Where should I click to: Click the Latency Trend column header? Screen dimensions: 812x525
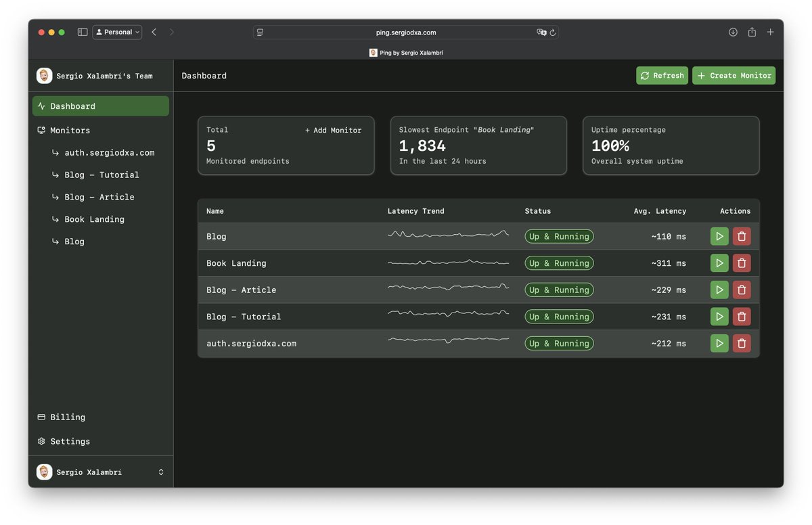tap(415, 211)
